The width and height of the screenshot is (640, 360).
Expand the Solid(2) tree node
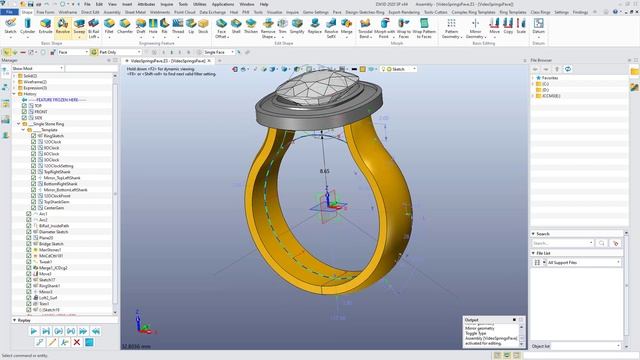[14, 76]
